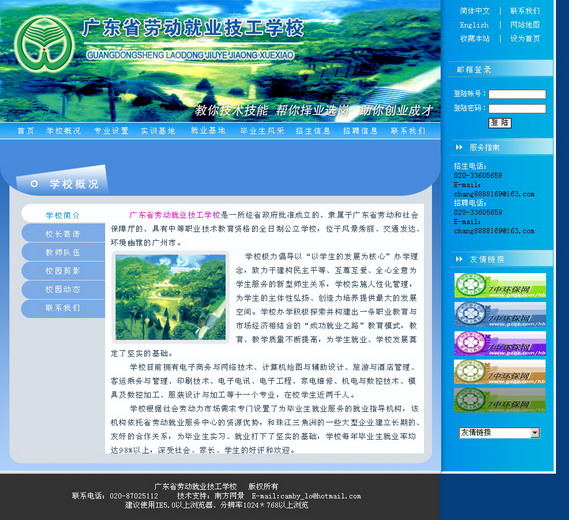Open the purple 环保网 banner link
The width and height of the screenshot is (569, 520).
[x=500, y=343]
